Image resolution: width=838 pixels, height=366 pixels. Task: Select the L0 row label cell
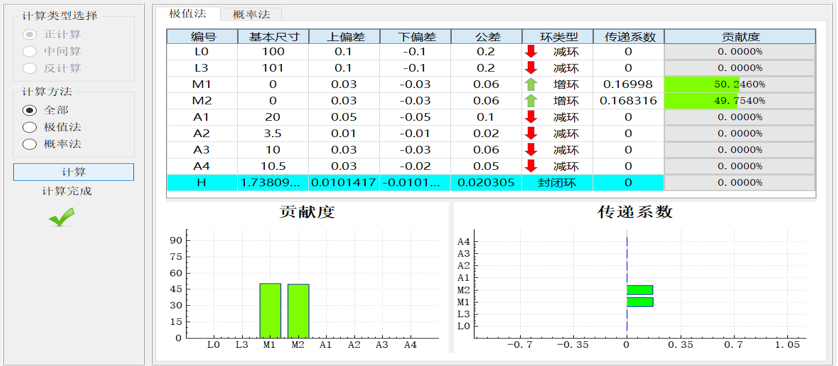[x=203, y=52]
